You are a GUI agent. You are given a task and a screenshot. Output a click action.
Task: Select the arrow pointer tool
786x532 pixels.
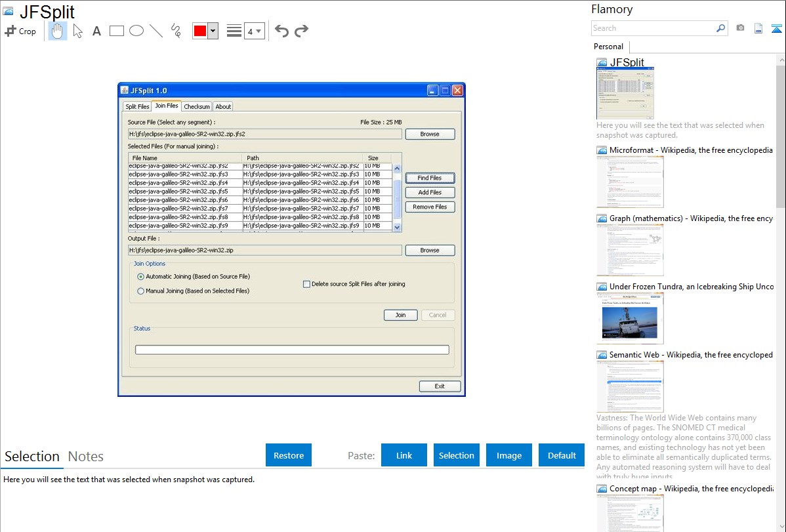(x=77, y=31)
